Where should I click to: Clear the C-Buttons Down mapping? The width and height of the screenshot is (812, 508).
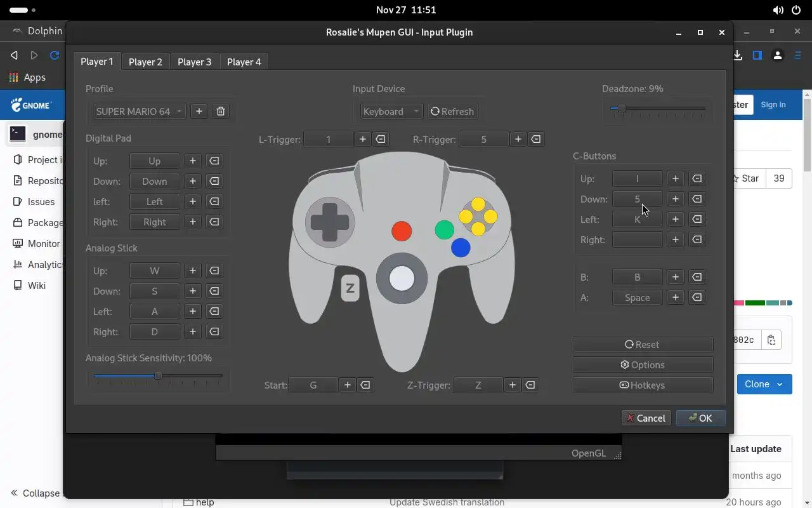[x=697, y=199]
